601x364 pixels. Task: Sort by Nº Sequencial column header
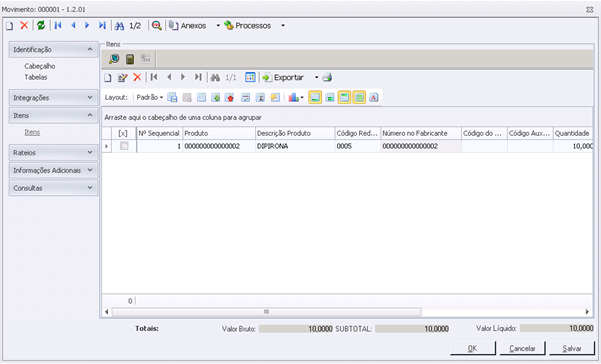click(159, 133)
